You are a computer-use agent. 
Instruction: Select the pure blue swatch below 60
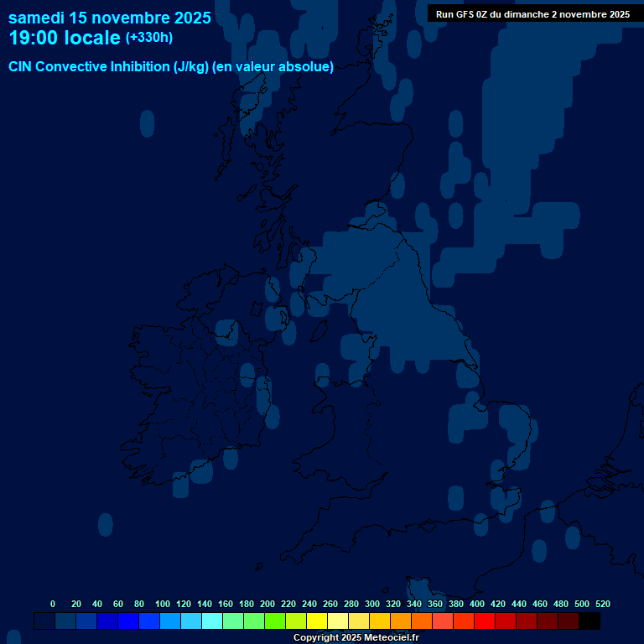128,621
